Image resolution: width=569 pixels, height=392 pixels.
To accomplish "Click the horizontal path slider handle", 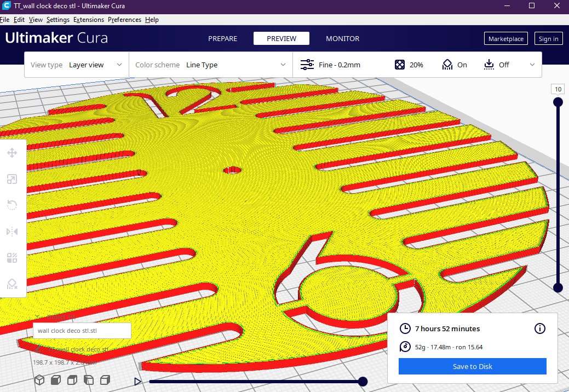I will click(363, 382).
